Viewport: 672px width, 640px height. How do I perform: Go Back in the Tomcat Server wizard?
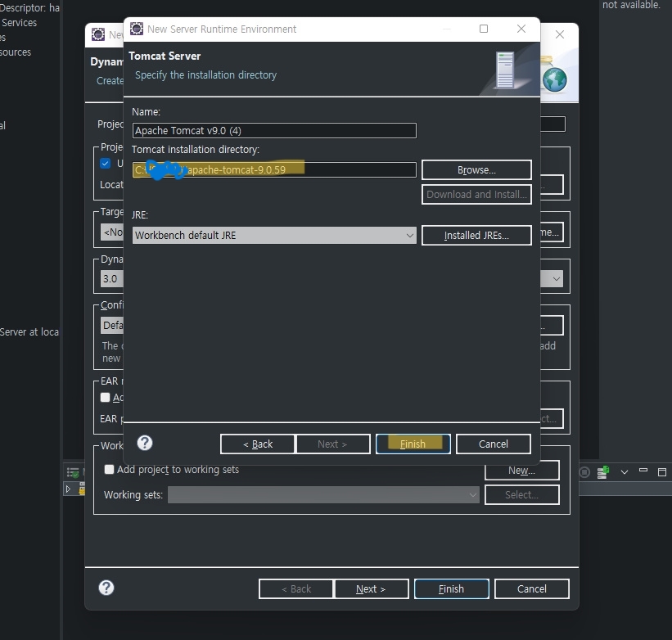[x=258, y=444]
